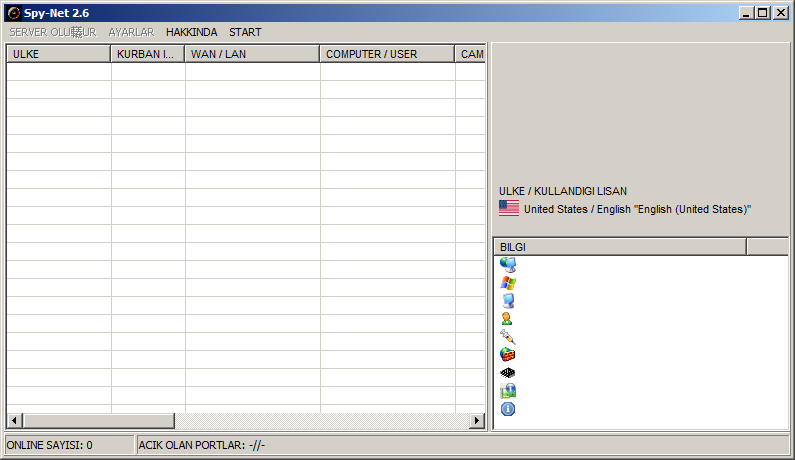Click the Windows logo icon in BILGI
Screen dimensions: 795x460
[x=508, y=283]
